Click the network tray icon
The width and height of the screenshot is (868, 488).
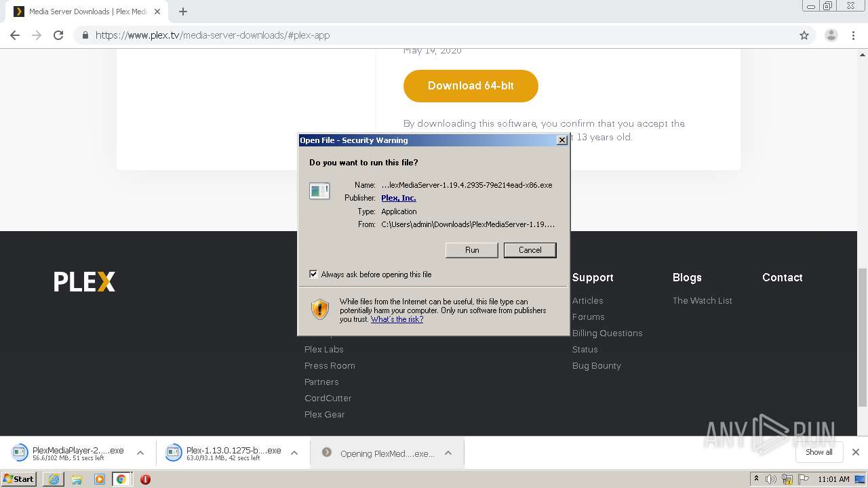pyautogui.click(x=787, y=479)
